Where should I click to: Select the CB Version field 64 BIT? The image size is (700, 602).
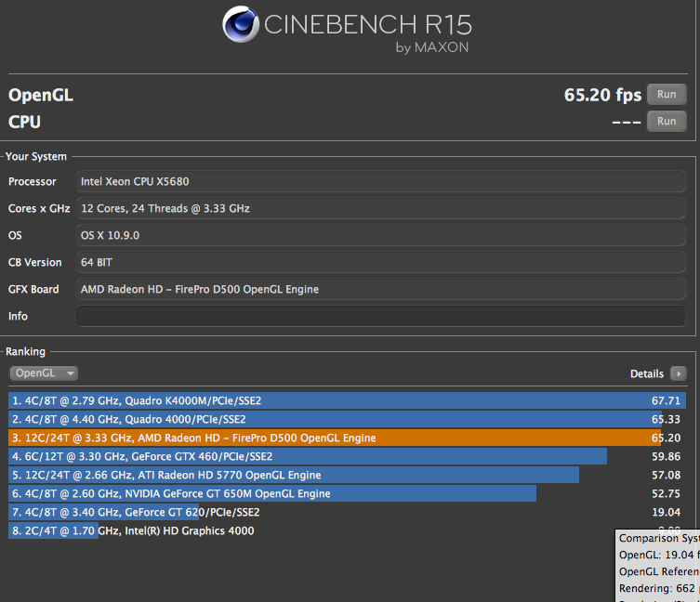(x=381, y=262)
